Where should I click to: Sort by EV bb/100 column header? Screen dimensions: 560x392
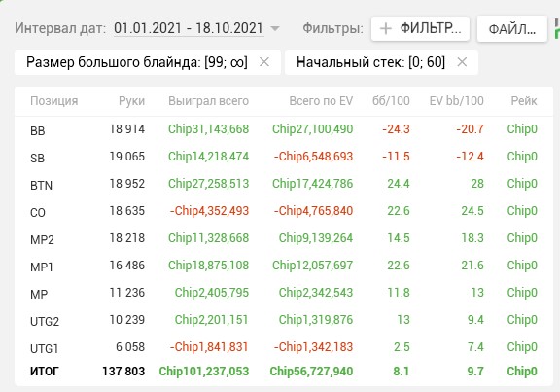[456, 101]
